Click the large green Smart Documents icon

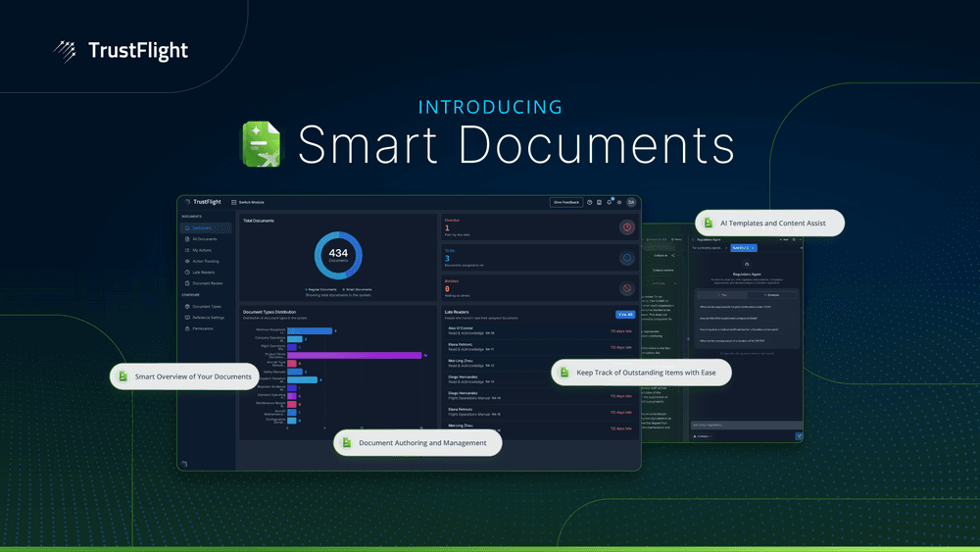(262, 143)
